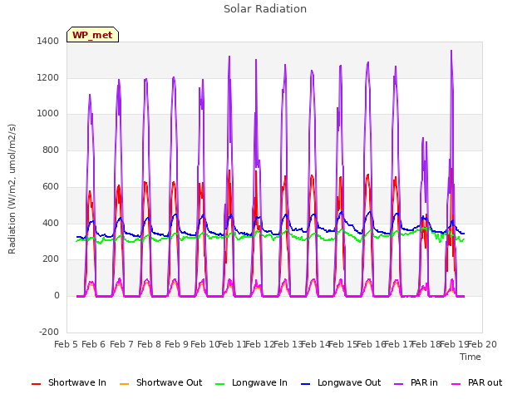The image size is (532, 399).
Task: Click the Feb 7 x-axis tick label
Action: pyautogui.click(x=122, y=344)
